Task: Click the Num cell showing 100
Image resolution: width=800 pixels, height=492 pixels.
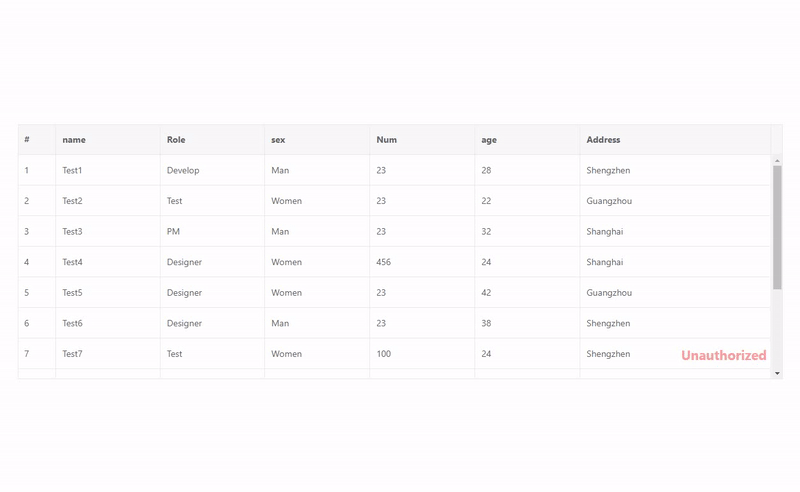Action: (x=384, y=354)
